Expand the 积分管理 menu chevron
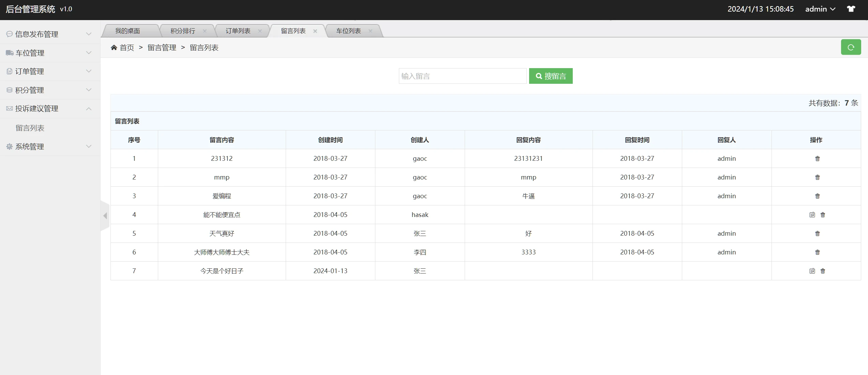 pyautogui.click(x=89, y=90)
